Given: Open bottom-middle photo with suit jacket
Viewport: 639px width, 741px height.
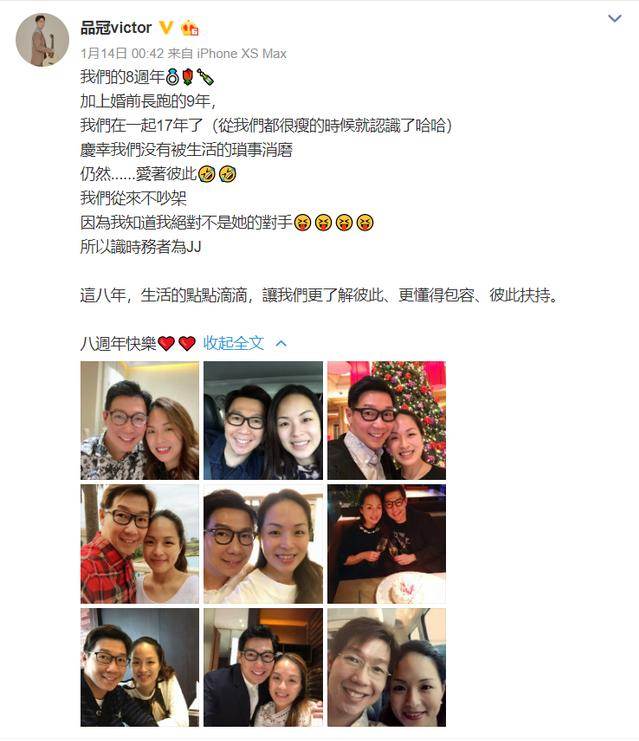Looking at the screenshot, I should (x=263, y=667).
